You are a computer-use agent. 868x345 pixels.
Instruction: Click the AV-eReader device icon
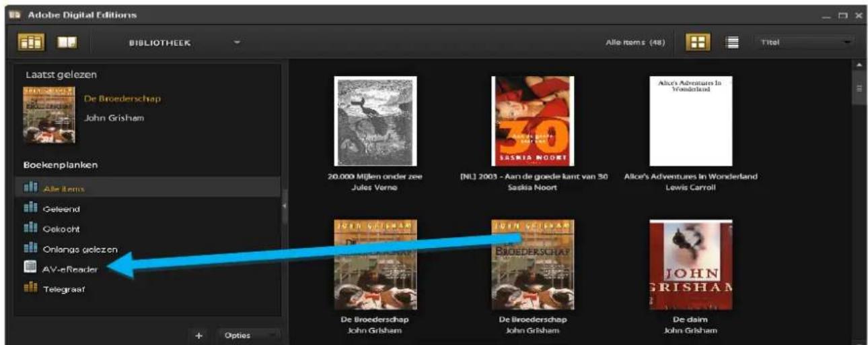(30, 269)
